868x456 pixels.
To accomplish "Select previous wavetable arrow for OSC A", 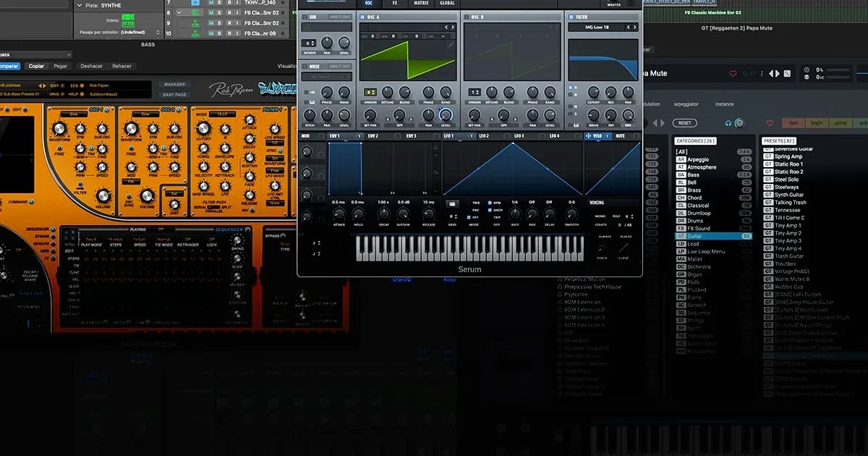I will tap(446, 28).
